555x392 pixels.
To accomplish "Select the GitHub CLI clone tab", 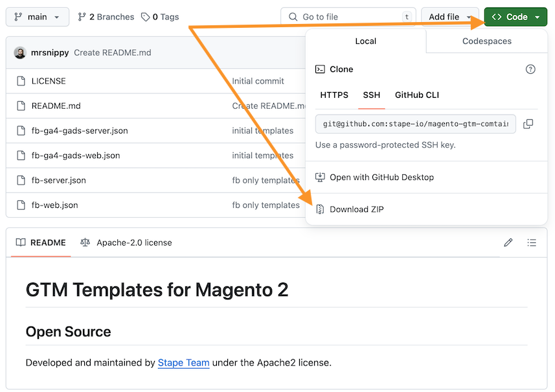I will click(x=417, y=95).
